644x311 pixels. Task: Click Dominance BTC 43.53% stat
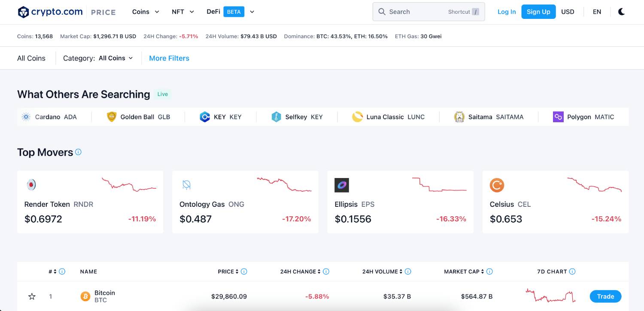(336, 36)
